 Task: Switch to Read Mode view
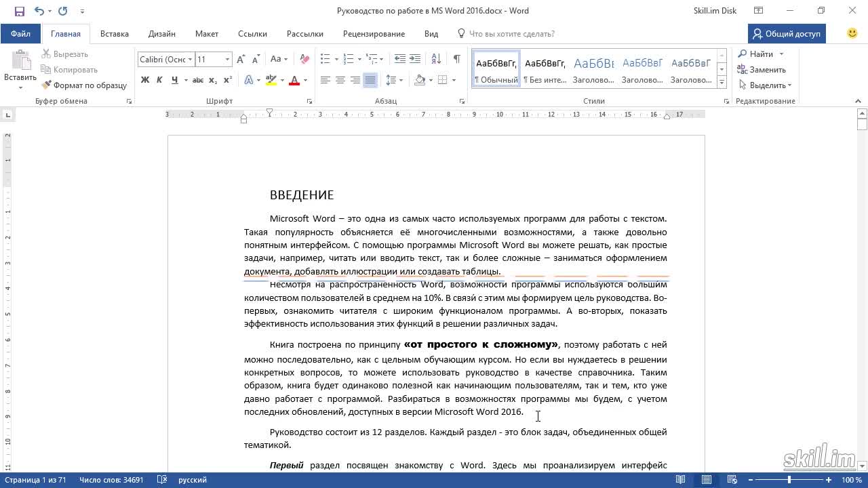680,480
